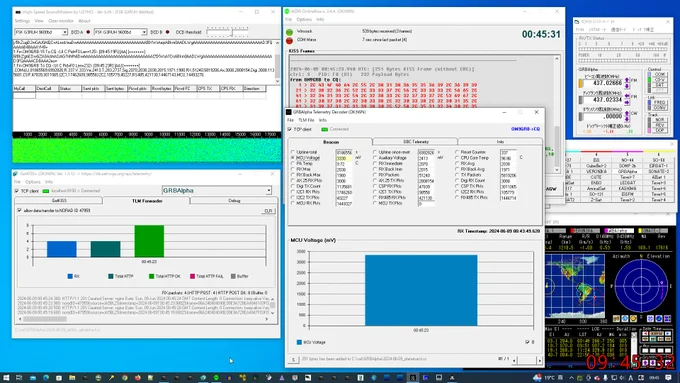Click the NOR track button
Viewport: 680px width, 383px height.
coord(659,119)
